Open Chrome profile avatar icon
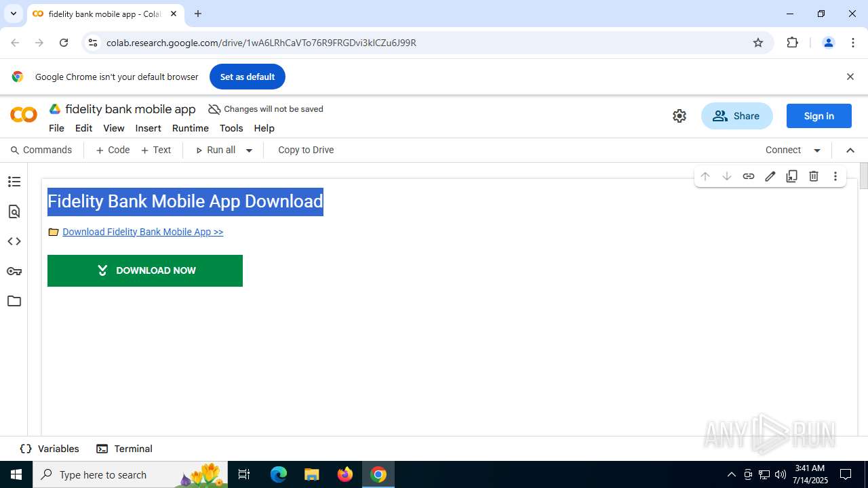 pyautogui.click(x=828, y=43)
